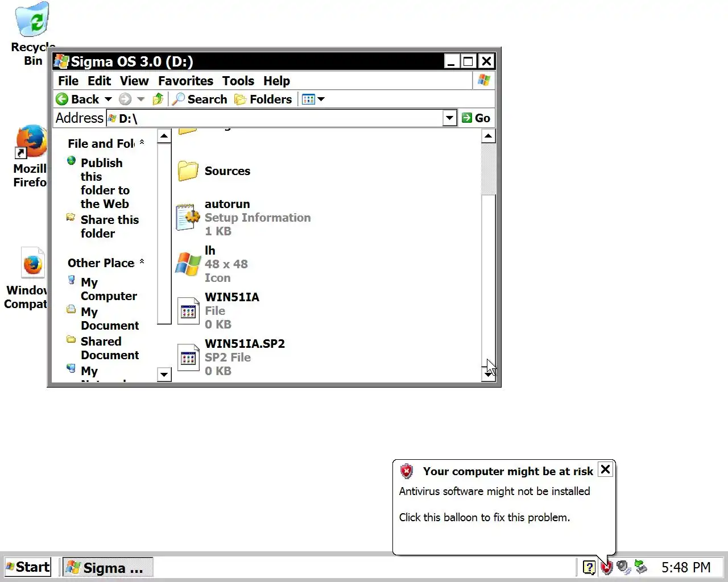
Task: Open the Tools menu
Action: (238, 81)
